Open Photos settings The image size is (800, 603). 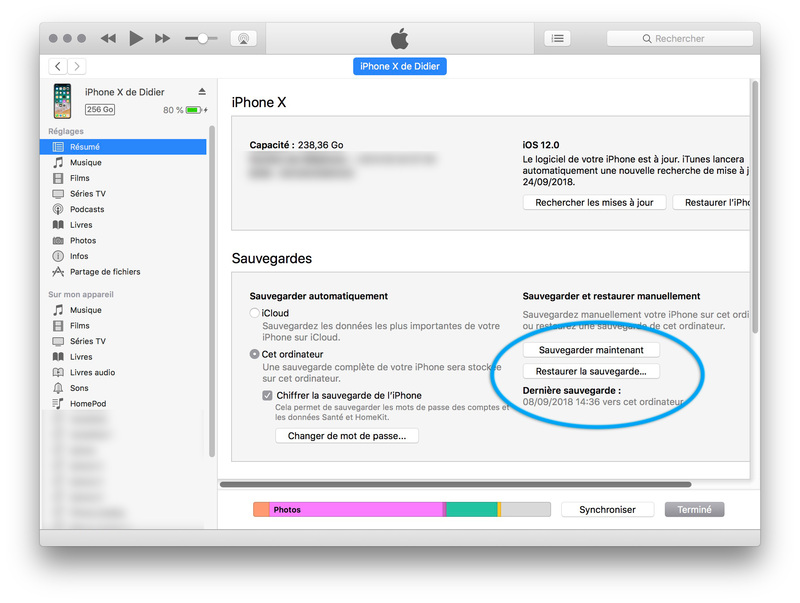(x=123, y=240)
